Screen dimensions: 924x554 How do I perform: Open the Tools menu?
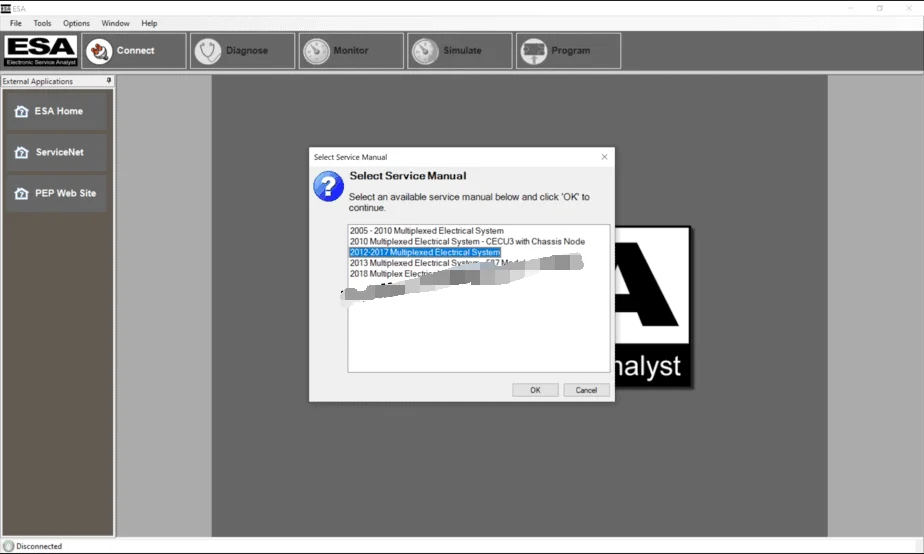coord(42,24)
